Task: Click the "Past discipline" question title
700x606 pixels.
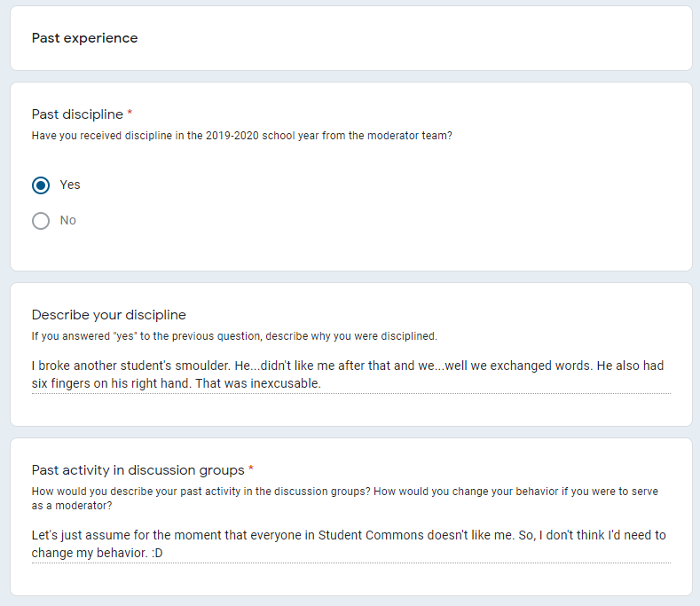Action: [x=77, y=114]
